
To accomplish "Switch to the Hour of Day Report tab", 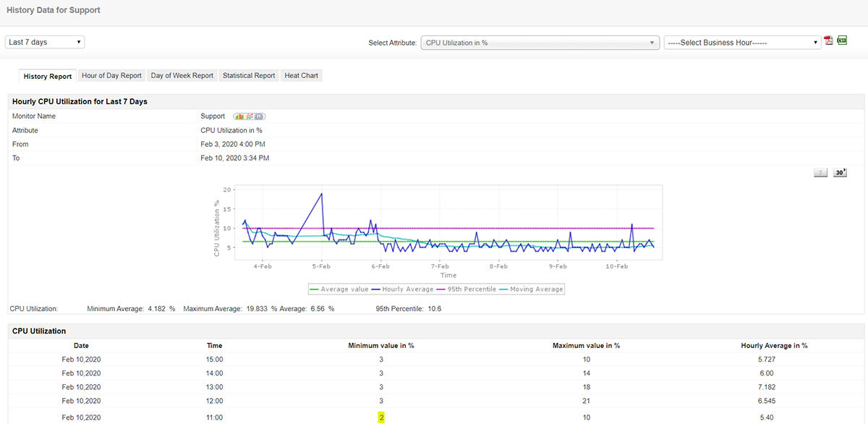I will point(111,75).
